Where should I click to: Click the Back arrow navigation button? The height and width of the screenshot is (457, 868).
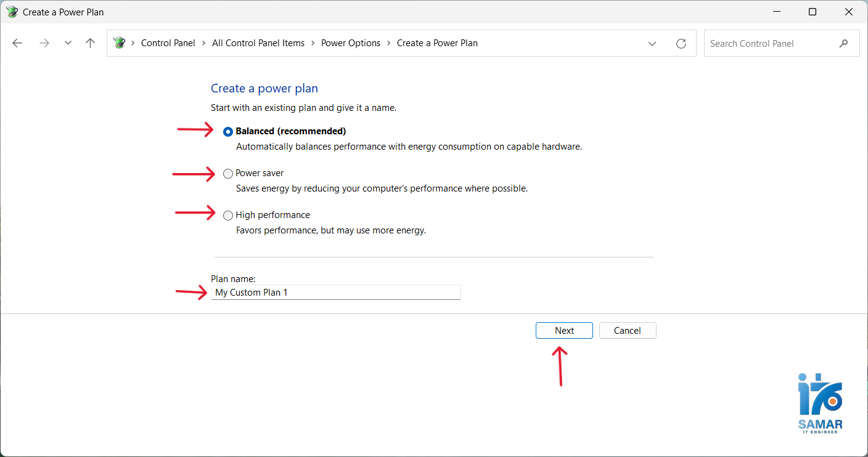pos(17,43)
